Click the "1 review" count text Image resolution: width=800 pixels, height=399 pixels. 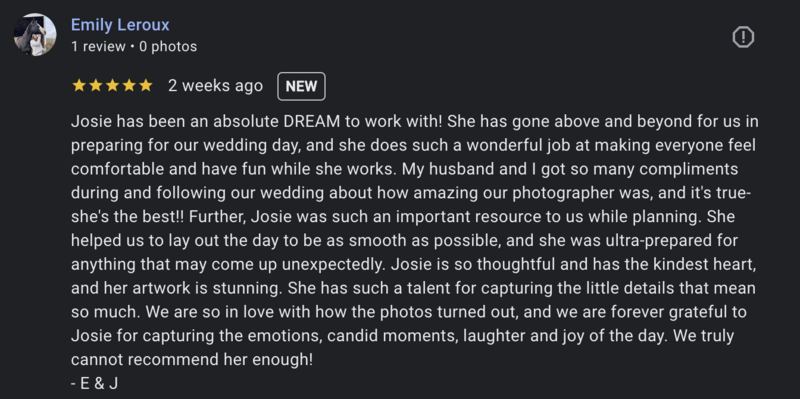[x=98, y=46]
